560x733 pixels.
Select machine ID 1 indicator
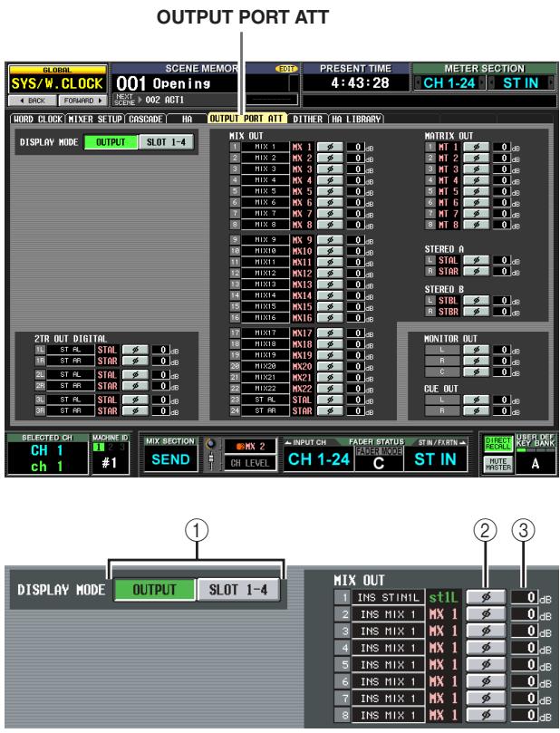pos(99,447)
